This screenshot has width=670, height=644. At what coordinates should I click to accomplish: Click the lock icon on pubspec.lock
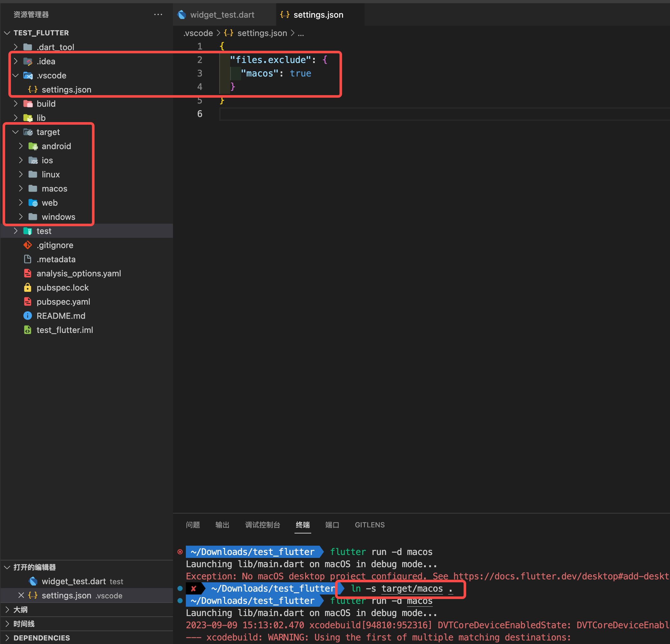pyautogui.click(x=28, y=287)
